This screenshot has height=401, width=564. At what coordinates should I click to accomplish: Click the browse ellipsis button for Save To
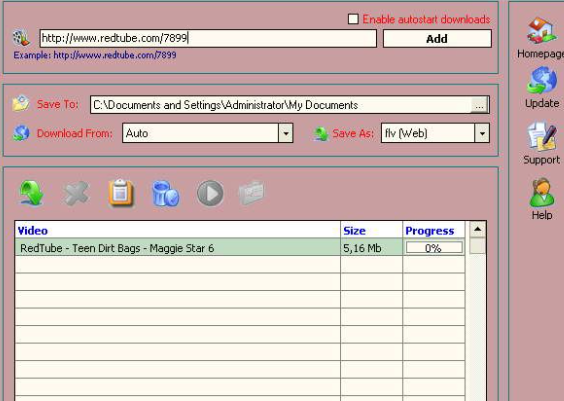coord(479,105)
